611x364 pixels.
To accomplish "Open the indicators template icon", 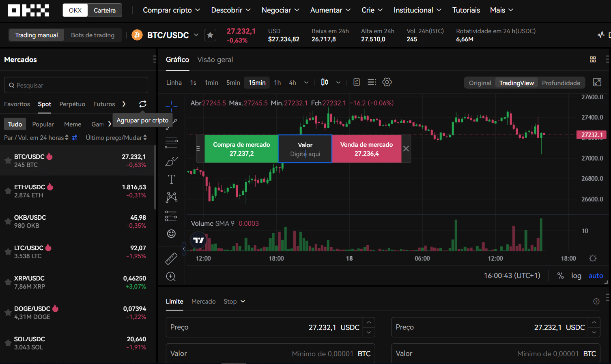I will coord(357,82).
